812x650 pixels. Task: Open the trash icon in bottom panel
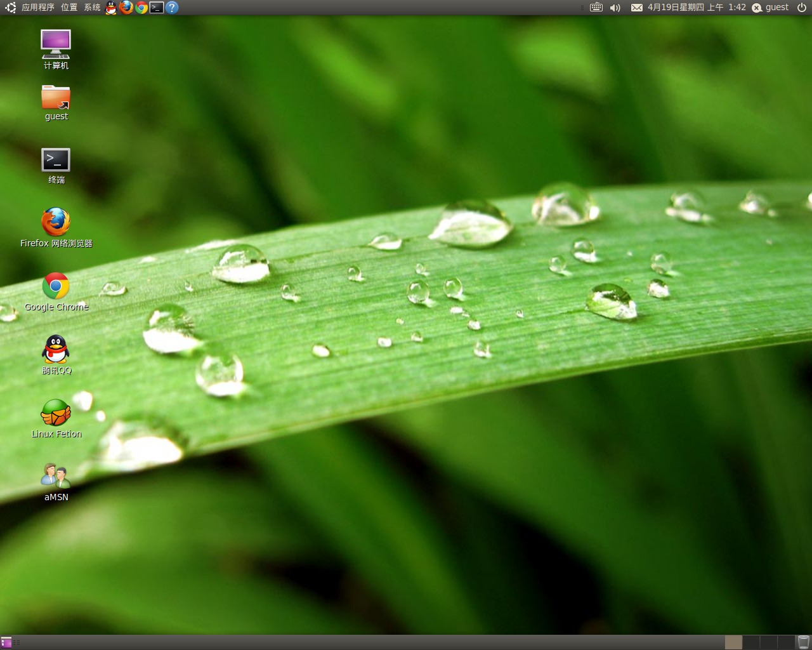coord(804,642)
